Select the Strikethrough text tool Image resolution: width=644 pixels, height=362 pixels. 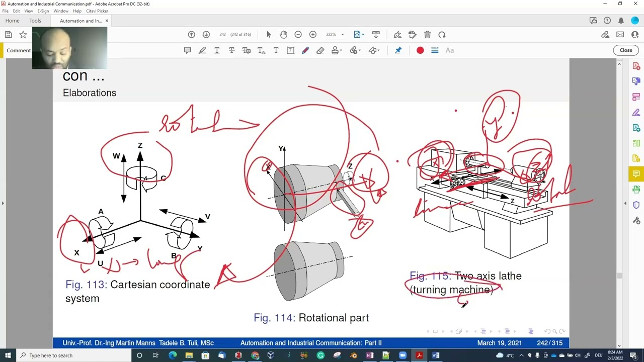pyautogui.click(x=231, y=50)
